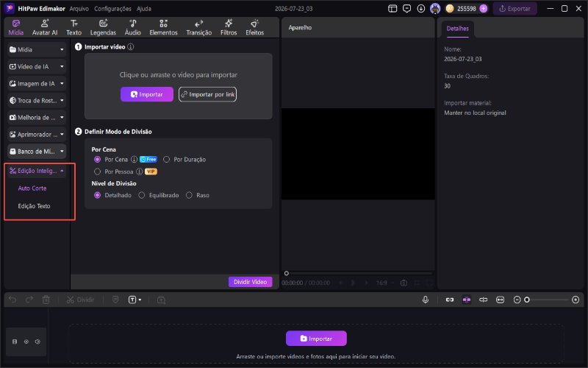Open the Arquivo menu

click(x=79, y=9)
